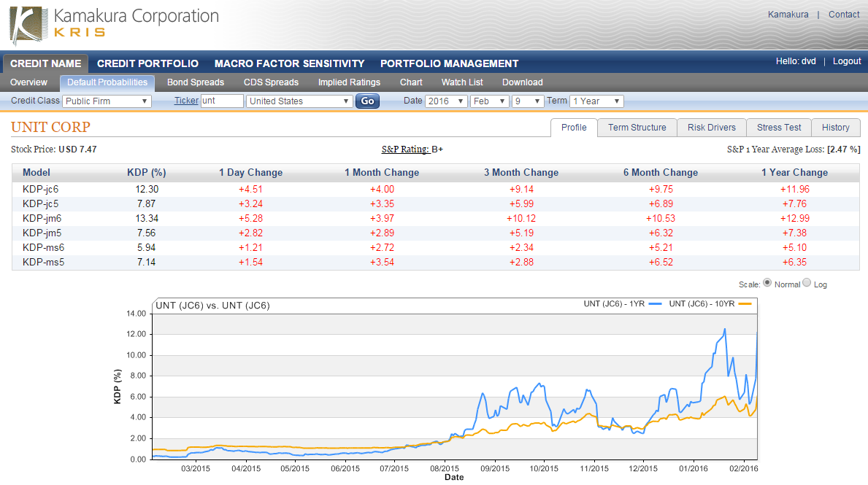
Task: Open the Download subtab
Action: [522, 82]
